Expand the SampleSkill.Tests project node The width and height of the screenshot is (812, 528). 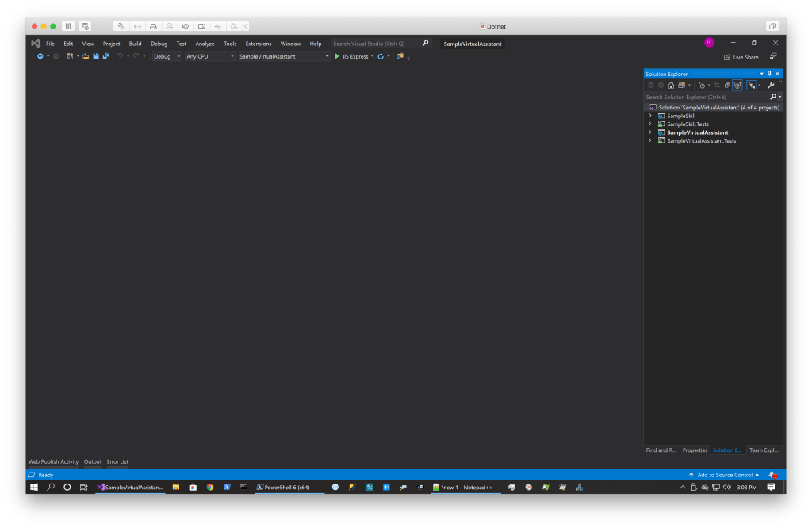[650, 124]
